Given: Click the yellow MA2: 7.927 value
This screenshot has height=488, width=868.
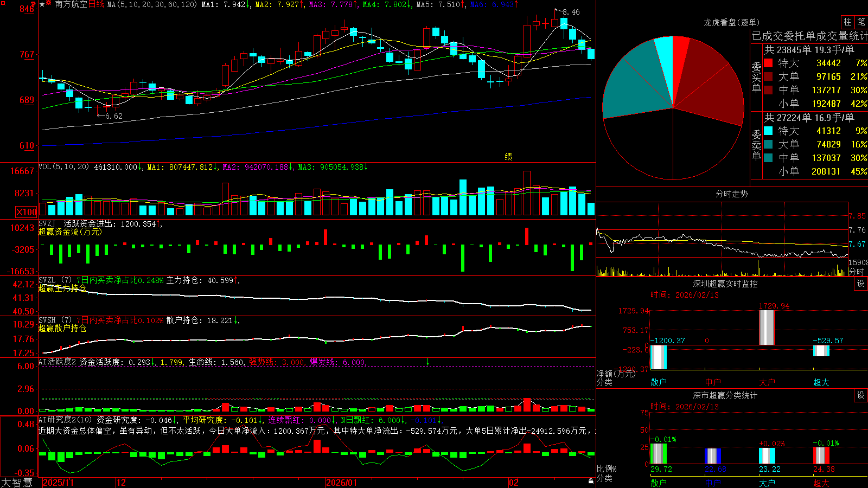Looking at the screenshot, I should click(x=277, y=4).
